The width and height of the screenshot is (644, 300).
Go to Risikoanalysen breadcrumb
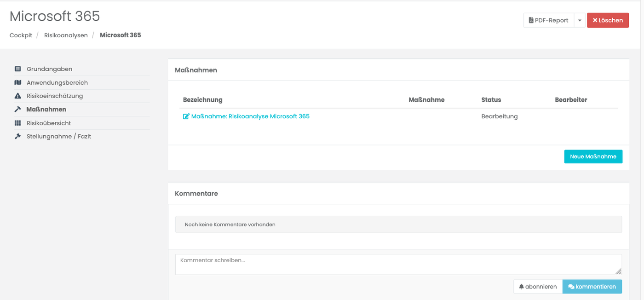tap(66, 35)
